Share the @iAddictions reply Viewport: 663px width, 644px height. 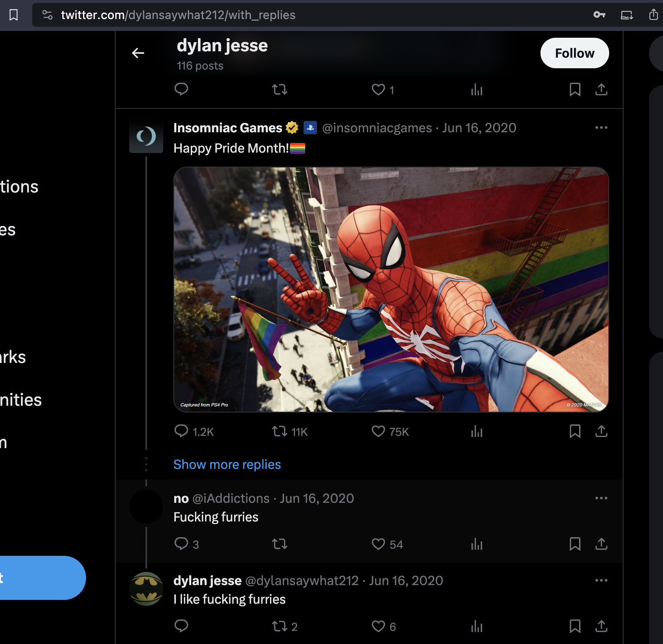click(x=602, y=544)
